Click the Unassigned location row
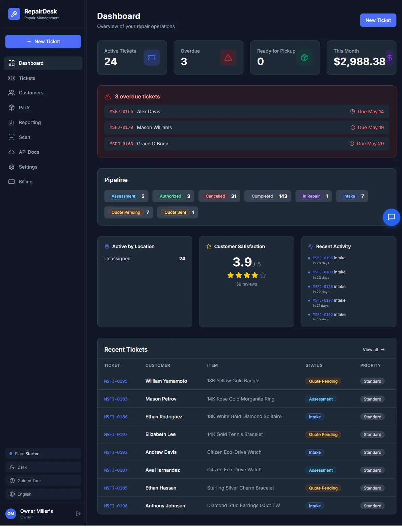This screenshot has height=532, width=402. [145, 259]
